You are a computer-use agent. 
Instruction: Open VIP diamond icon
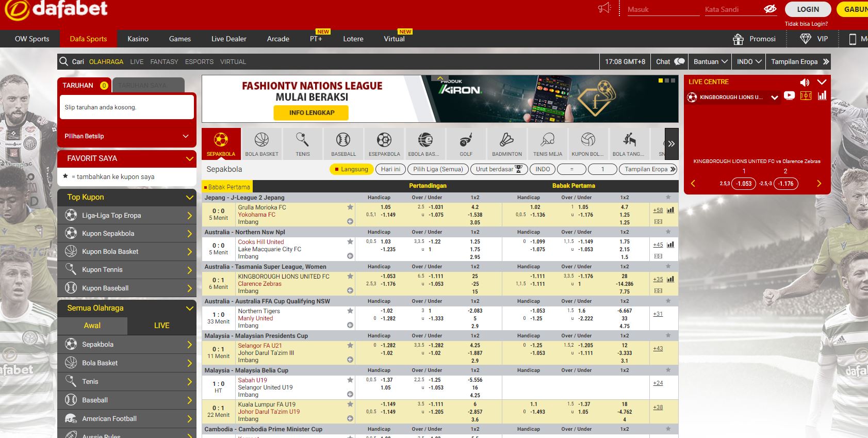(805, 39)
